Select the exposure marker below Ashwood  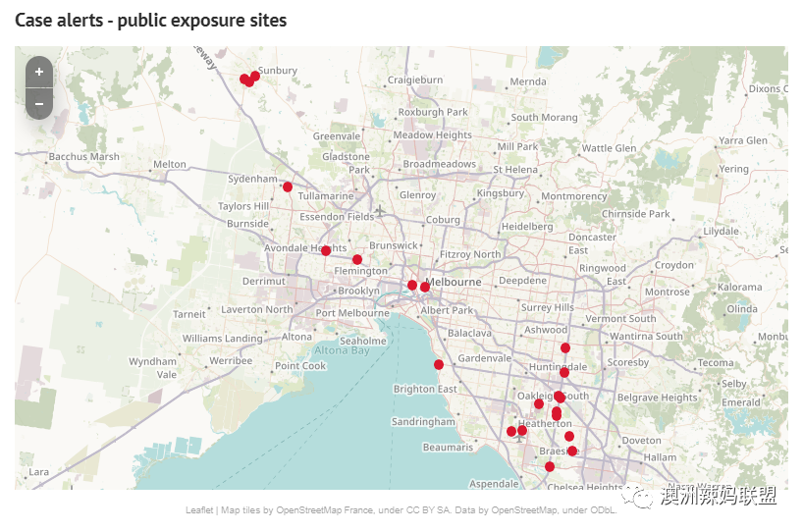(x=565, y=347)
